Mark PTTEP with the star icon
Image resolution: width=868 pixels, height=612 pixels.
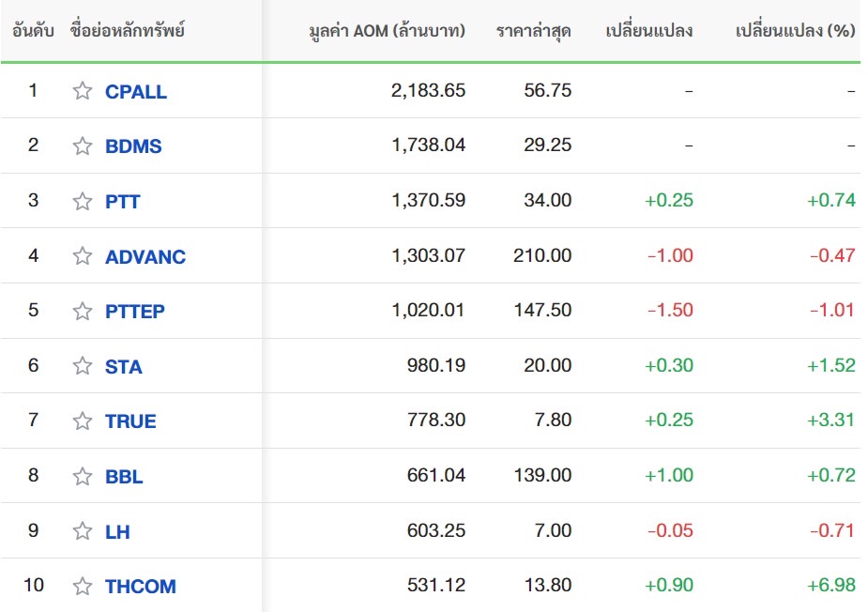click(83, 311)
